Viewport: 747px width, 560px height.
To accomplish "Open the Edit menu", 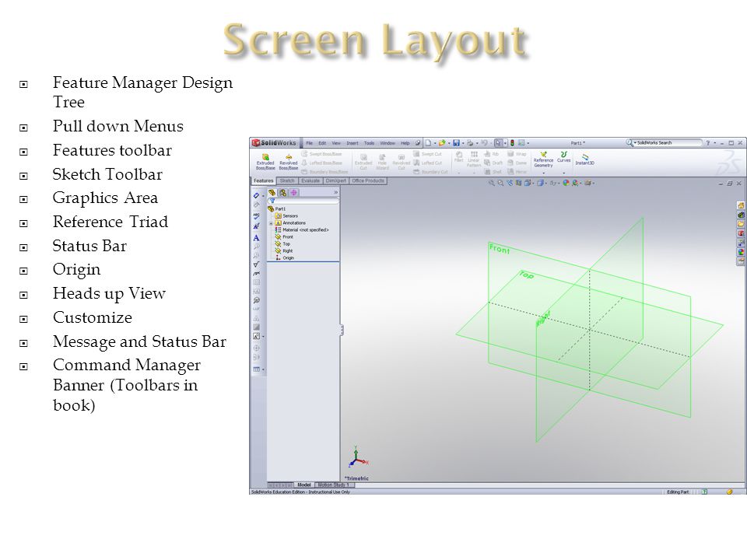I will pos(322,143).
